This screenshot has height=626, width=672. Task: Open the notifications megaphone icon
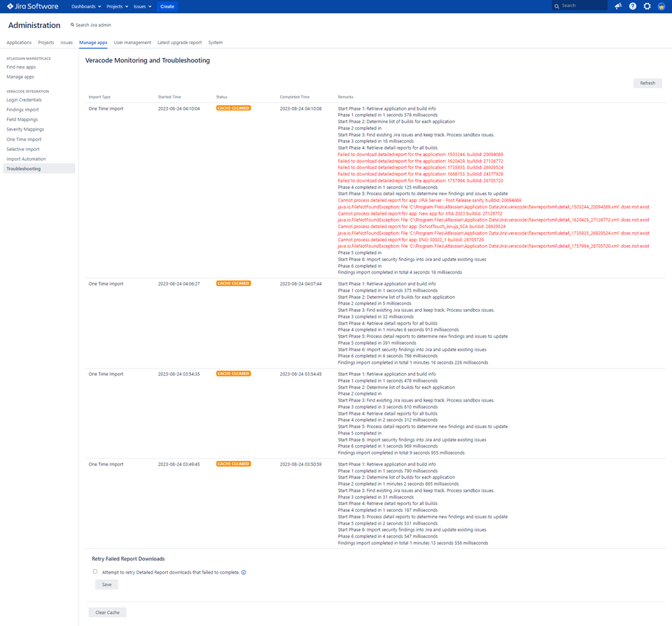pos(618,6)
